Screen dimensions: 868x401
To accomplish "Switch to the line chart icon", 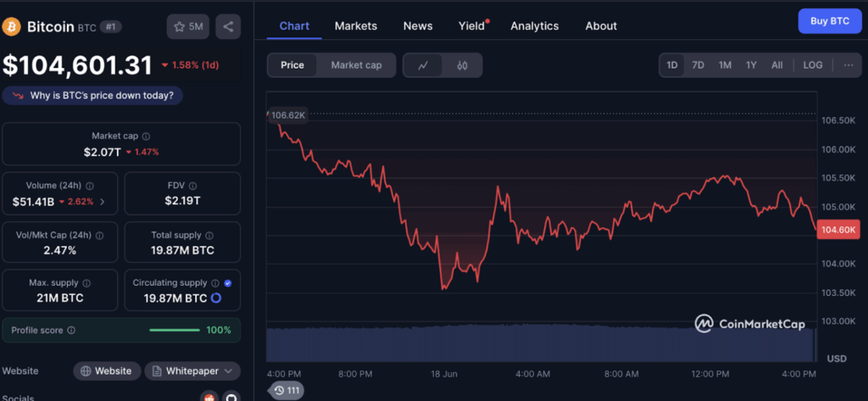I will click(x=423, y=65).
